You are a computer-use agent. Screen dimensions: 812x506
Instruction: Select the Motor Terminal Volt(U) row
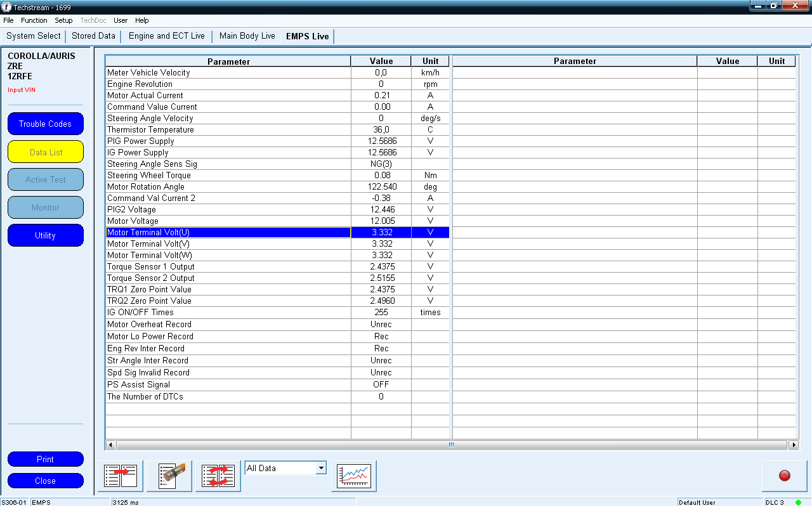[277, 232]
